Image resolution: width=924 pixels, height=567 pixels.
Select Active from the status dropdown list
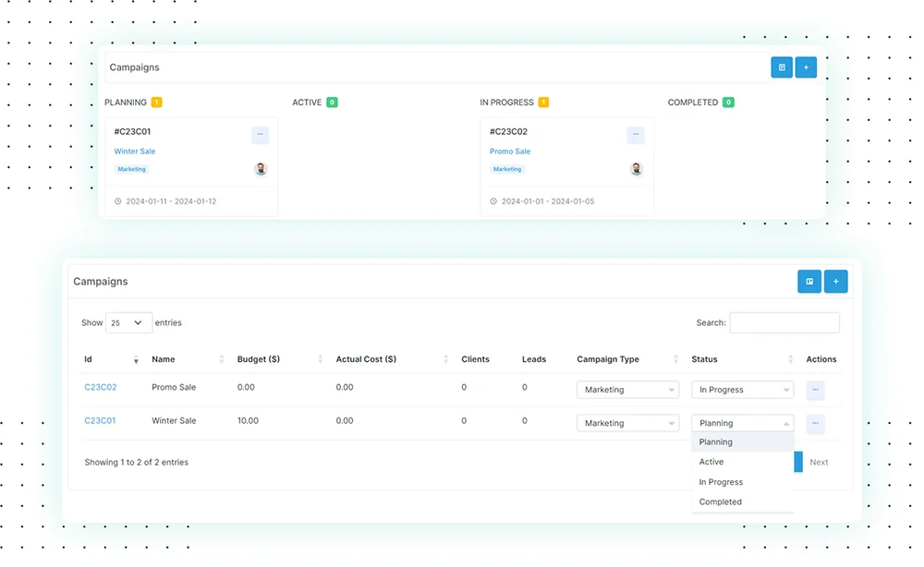point(711,462)
